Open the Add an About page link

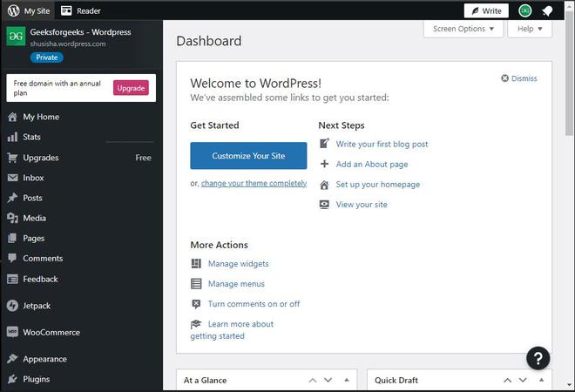pos(372,165)
